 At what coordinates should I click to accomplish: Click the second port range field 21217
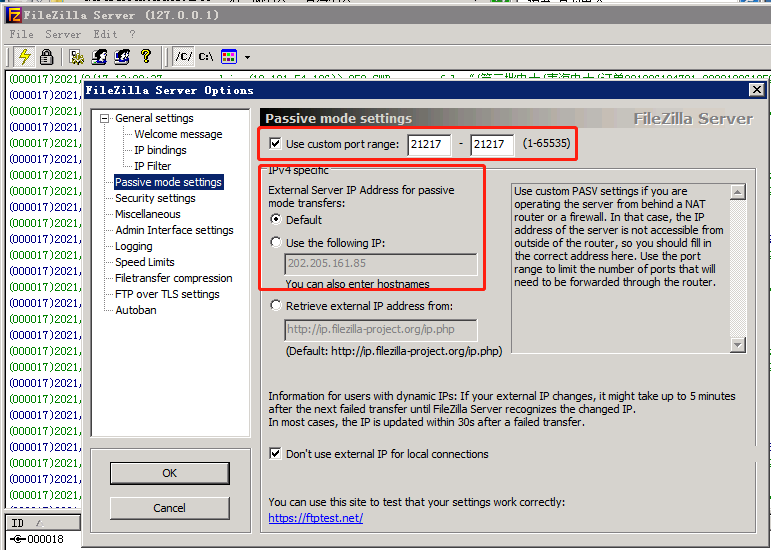492,145
